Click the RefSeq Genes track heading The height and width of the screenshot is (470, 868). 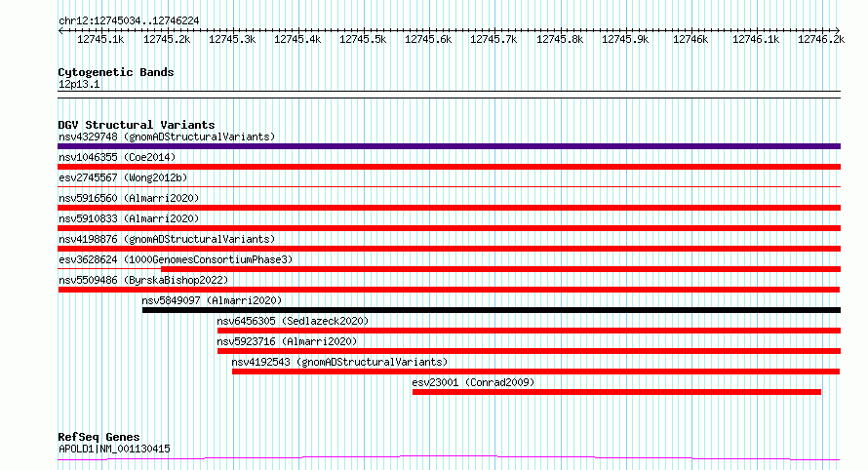coord(99,438)
